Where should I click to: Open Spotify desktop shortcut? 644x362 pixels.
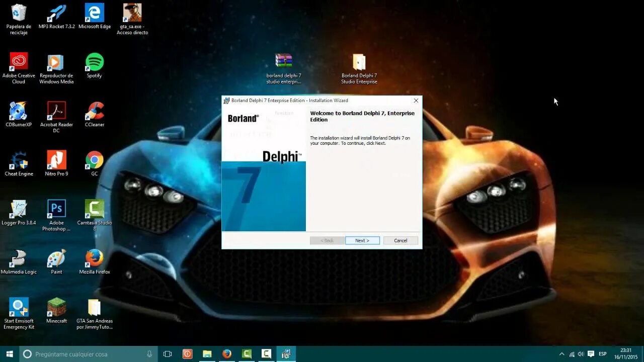(x=94, y=66)
